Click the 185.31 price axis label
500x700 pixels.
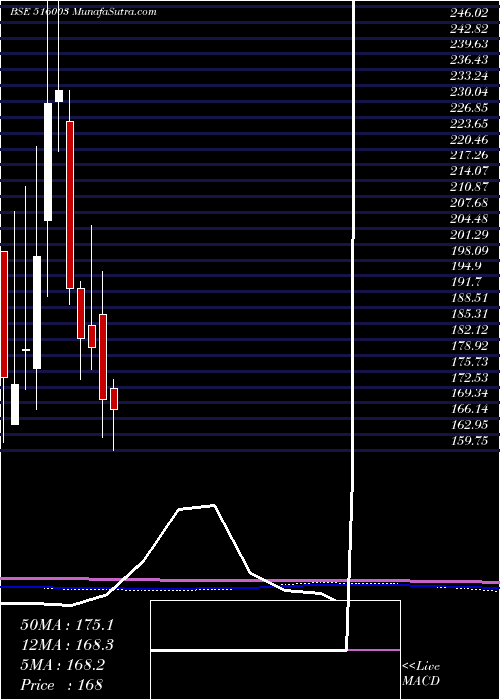(x=469, y=314)
